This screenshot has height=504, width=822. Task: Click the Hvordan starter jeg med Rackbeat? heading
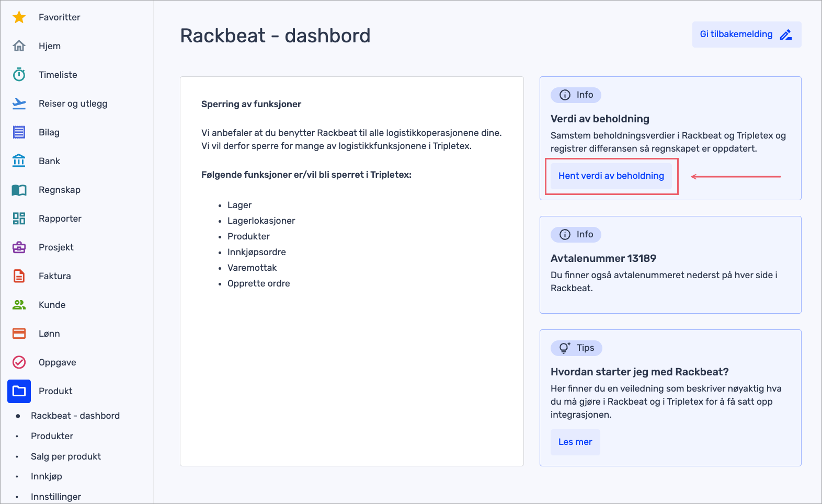tap(640, 372)
